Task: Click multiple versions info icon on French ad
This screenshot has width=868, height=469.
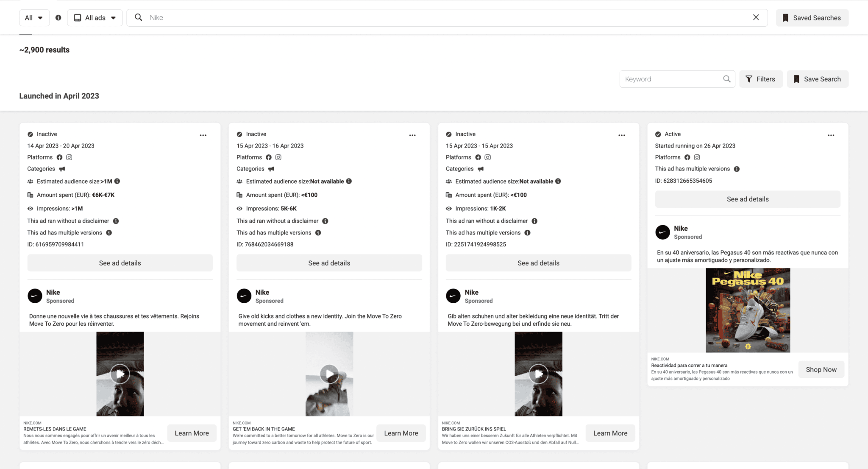Action: (x=109, y=233)
